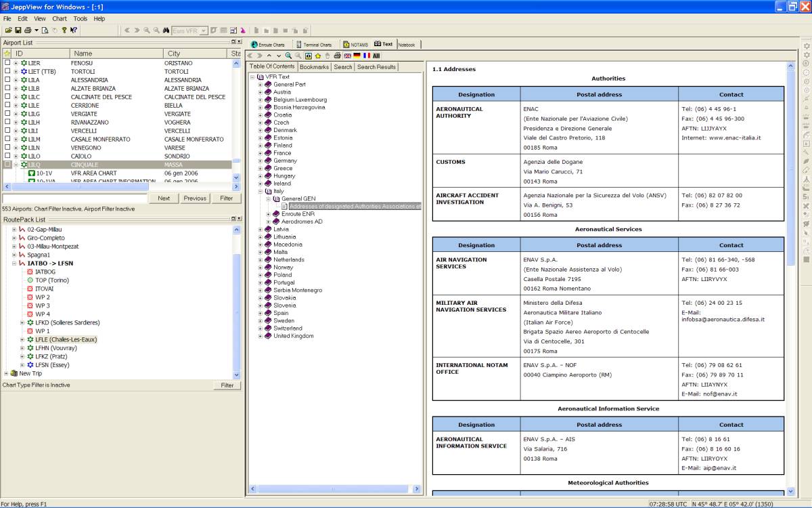Click the Previous button in Airport List
Viewport: 812px width, 508px height.
point(194,198)
